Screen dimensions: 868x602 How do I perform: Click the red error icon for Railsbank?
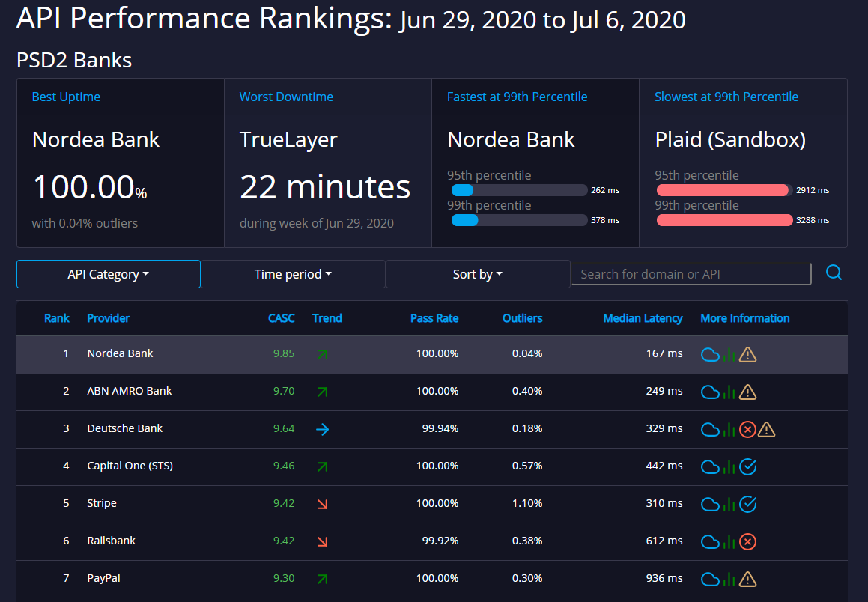click(x=747, y=541)
